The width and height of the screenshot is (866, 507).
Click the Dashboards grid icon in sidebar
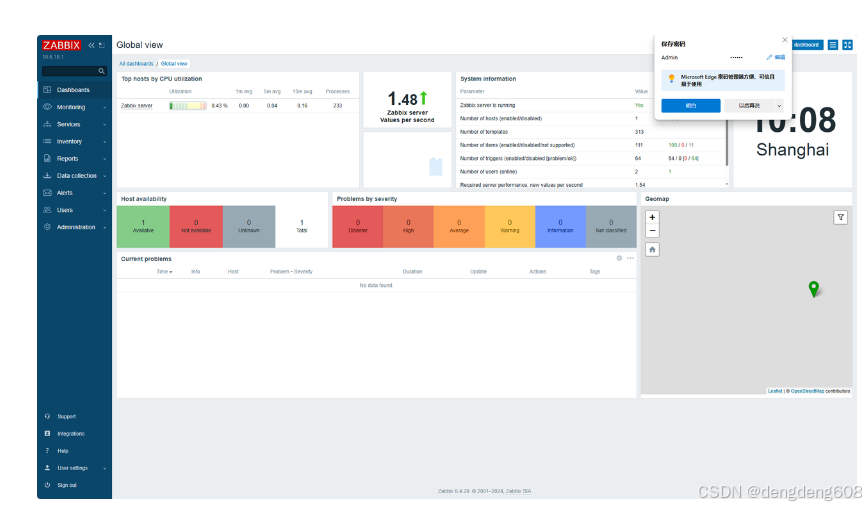pyautogui.click(x=47, y=89)
